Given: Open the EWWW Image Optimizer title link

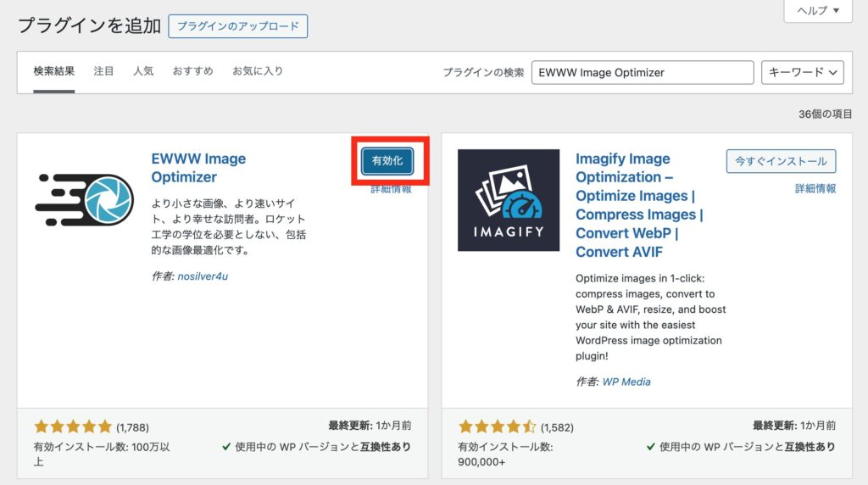Looking at the screenshot, I should 198,168.
